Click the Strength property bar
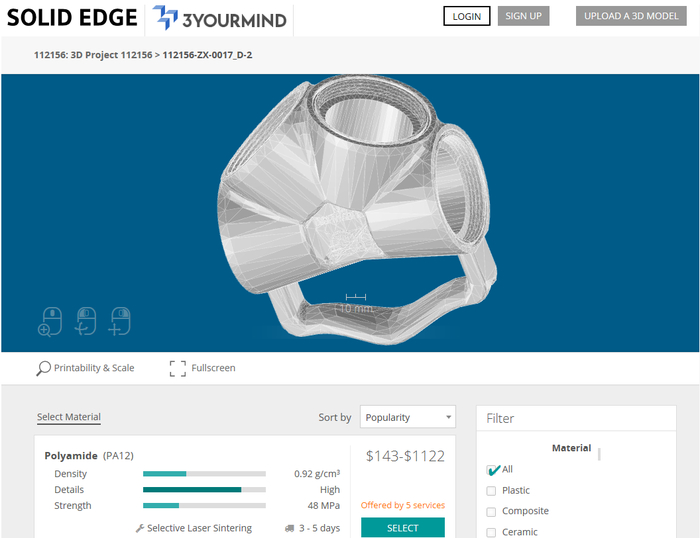Viewport: 700px width, 538px height. [x=204, y=506]
